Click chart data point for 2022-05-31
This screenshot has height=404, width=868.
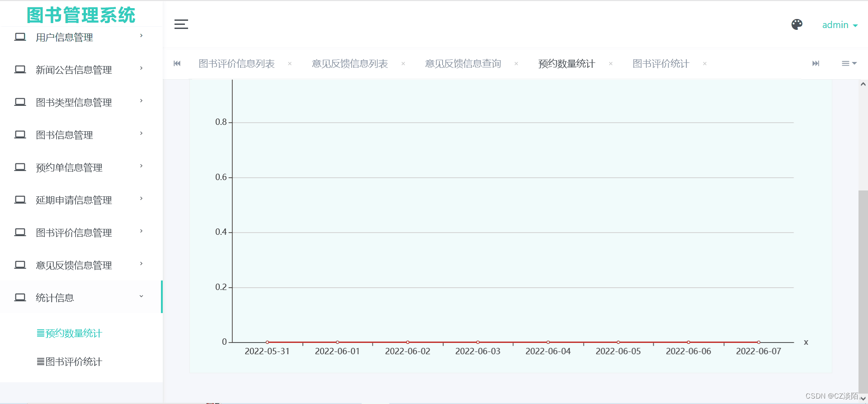(267, 342)
